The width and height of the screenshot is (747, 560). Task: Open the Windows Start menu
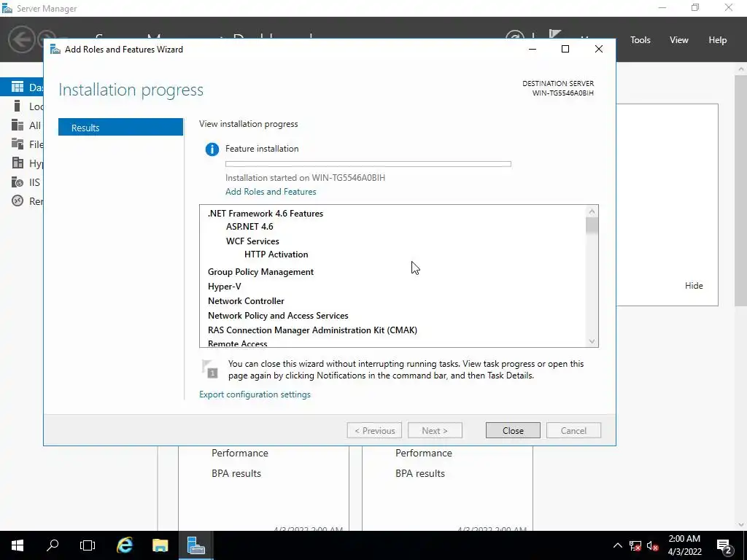(x=18, y=545)
